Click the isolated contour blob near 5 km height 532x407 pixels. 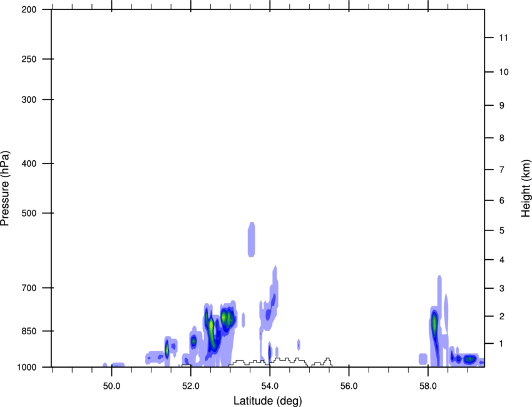pyautogui.click(x=251, y=239)
